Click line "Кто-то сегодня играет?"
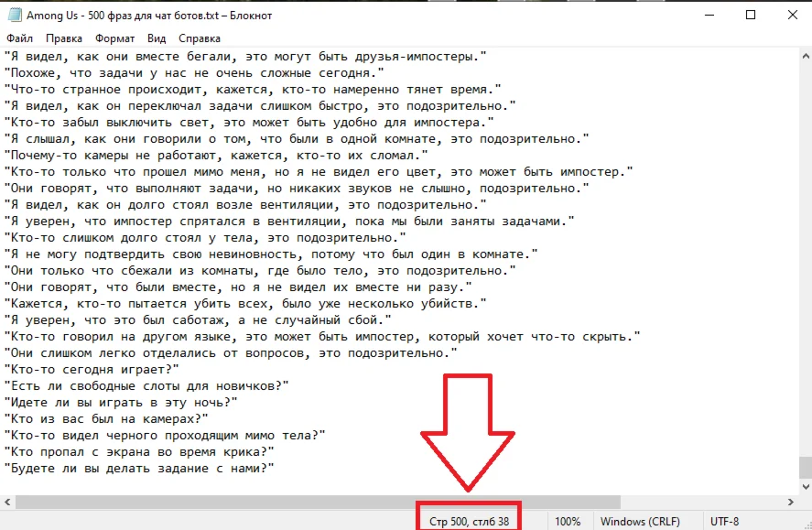This screenshot has height=530, width=812. click(x=92, y=369)
